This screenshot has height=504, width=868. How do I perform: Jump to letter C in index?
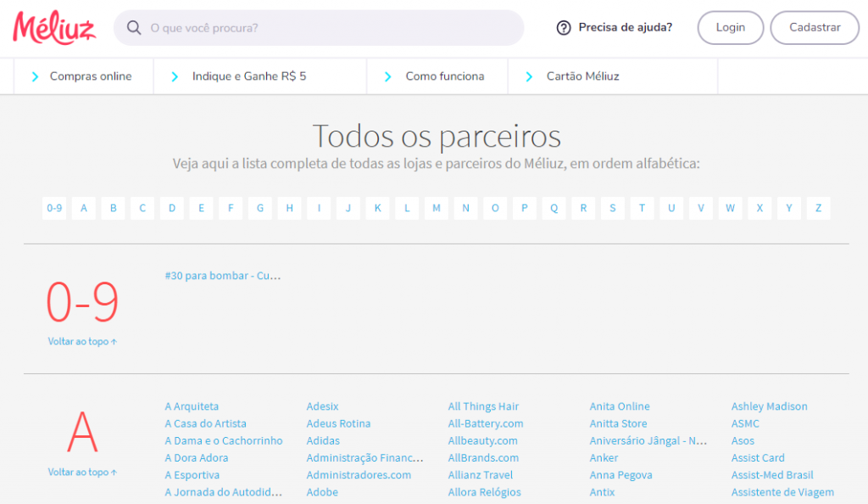click(142, 208)
